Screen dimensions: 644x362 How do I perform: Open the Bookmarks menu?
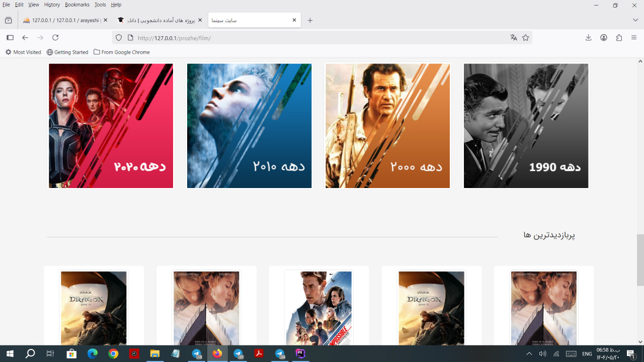coord(77,5)
